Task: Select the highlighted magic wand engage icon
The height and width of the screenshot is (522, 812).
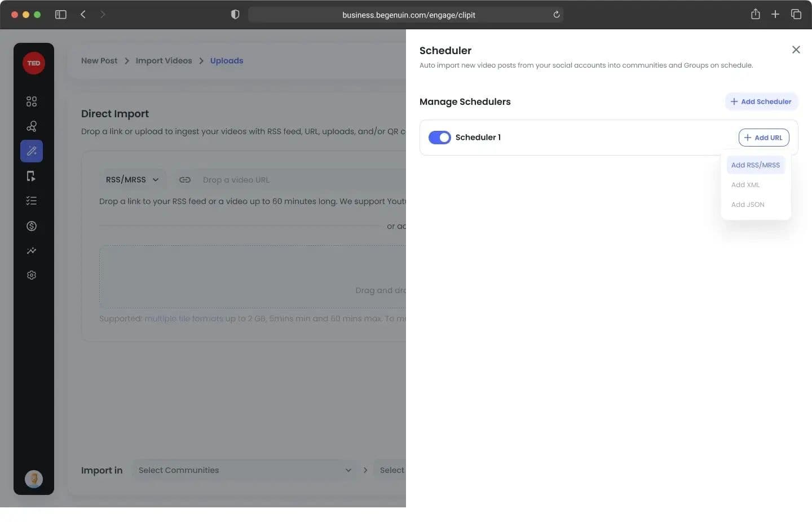Action: pyautogui.click(x=32, y=151)
